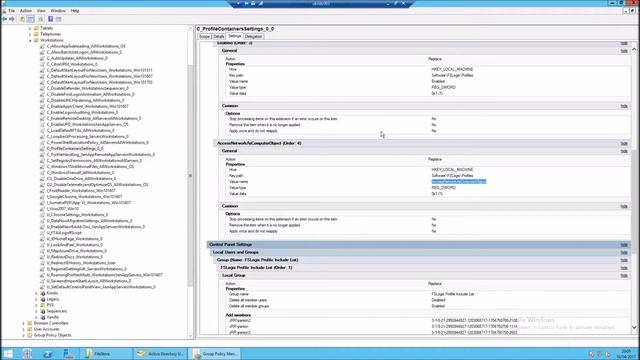
Task: Click the Forward arrow in the toolbar
Action: point(12,19)
